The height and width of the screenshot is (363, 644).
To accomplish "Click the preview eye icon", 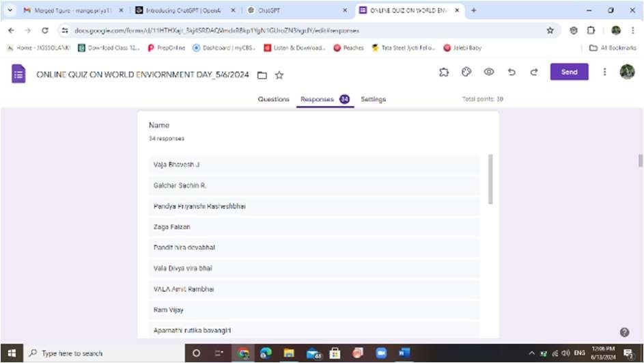I will [489, 72].
